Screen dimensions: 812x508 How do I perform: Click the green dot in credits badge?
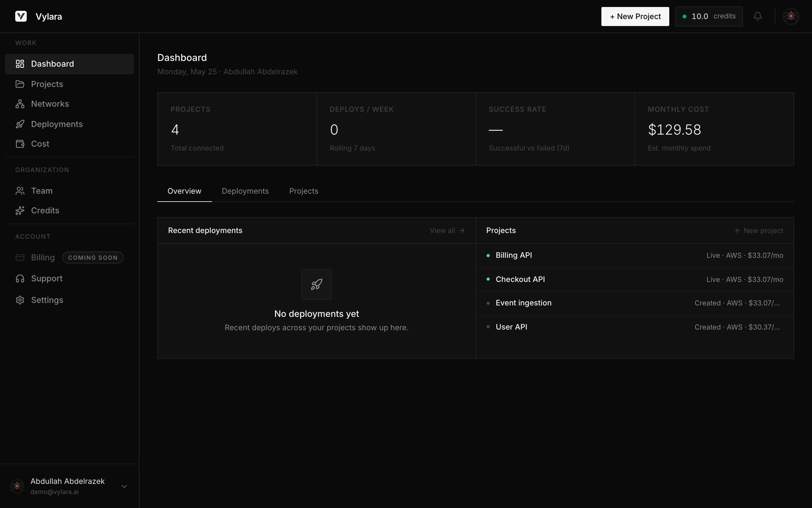click(684, 17)
